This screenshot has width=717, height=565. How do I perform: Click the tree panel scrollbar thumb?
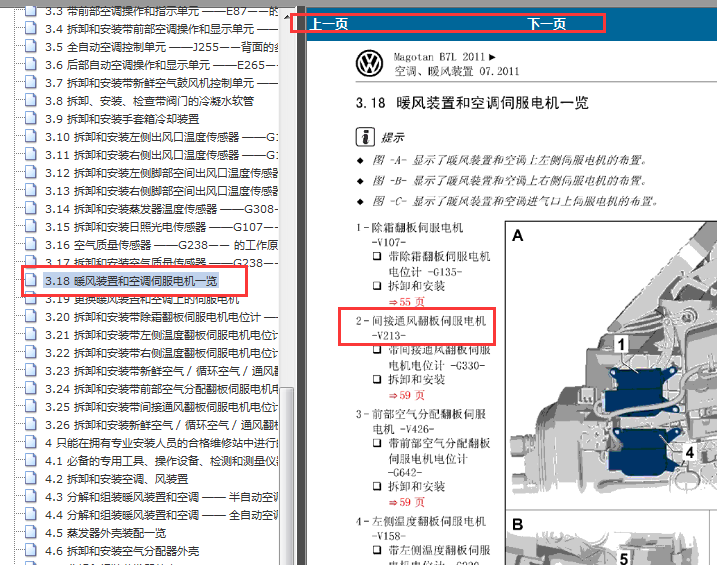click(286, 475)
